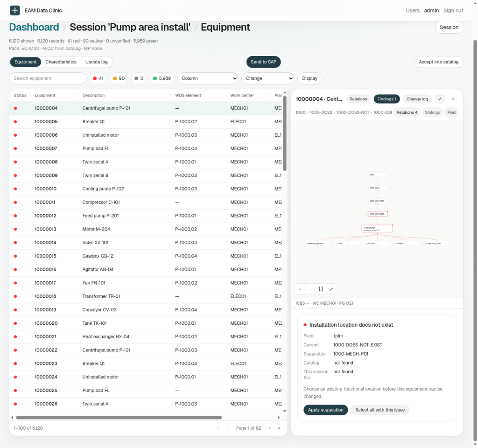Open the Dashboard breadcrumb link

[x=34, y=27]
